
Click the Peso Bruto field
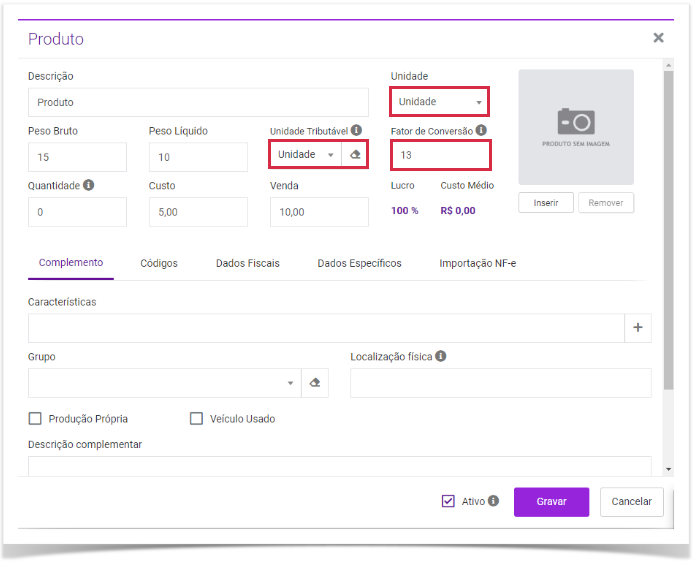coord(77,157)
